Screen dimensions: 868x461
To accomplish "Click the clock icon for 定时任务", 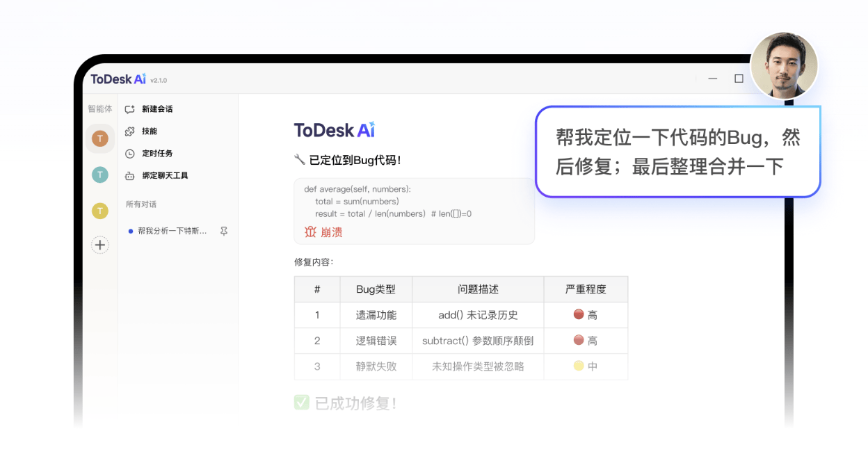I will tap(129, 154).
